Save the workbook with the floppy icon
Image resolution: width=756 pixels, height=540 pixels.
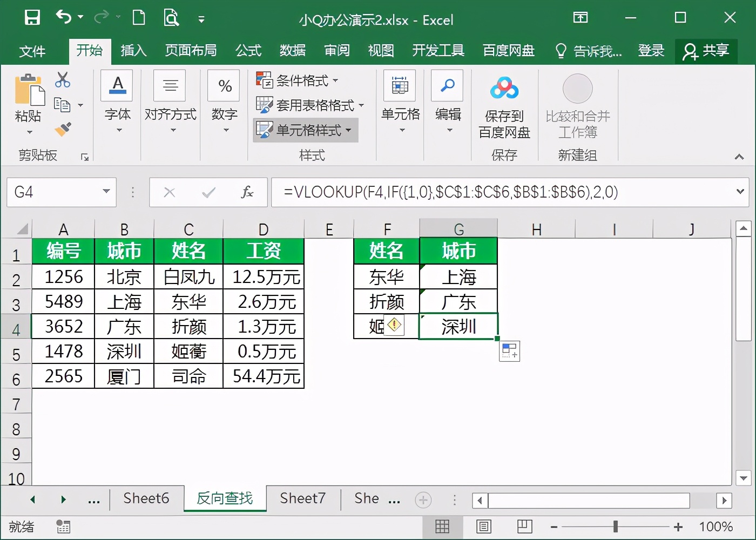tap(32, 18)
